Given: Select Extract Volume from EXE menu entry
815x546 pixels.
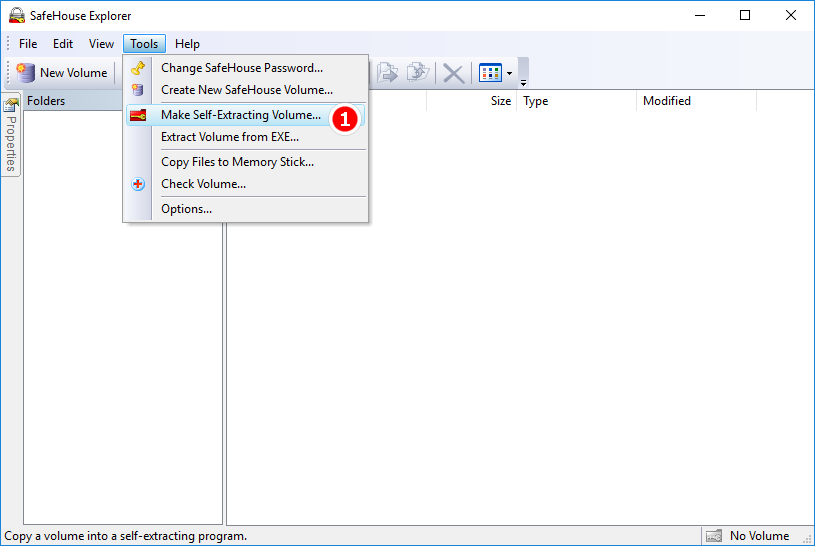Looking at the screenshot, I should pos(229,137).
